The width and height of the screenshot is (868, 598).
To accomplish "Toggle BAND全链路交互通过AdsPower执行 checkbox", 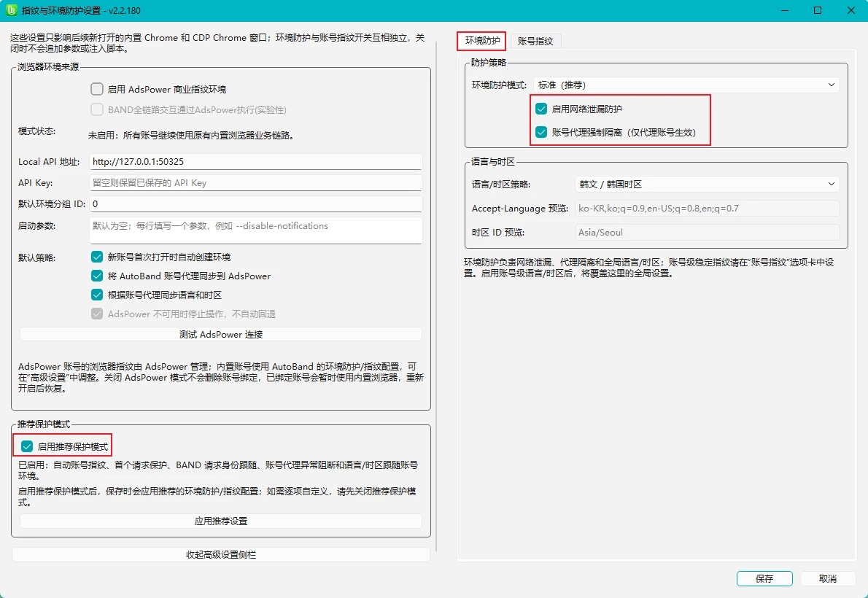I will 97,109.
